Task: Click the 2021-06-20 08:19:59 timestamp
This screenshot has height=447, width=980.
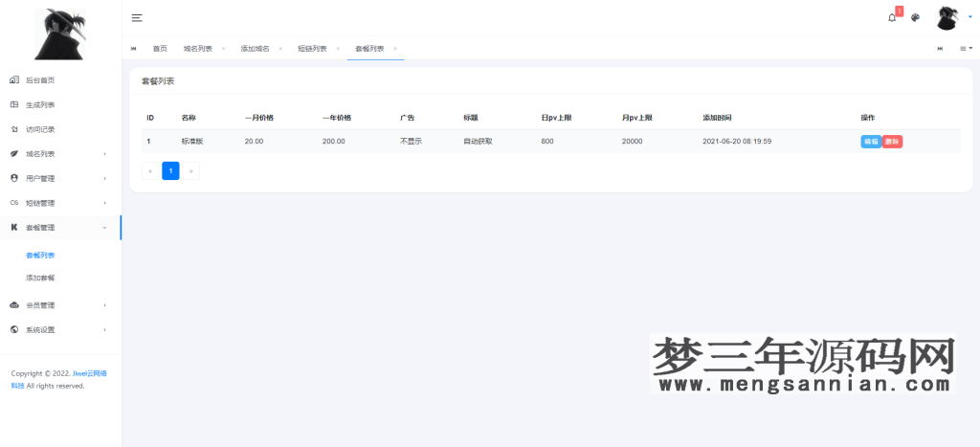Action: 737,142
